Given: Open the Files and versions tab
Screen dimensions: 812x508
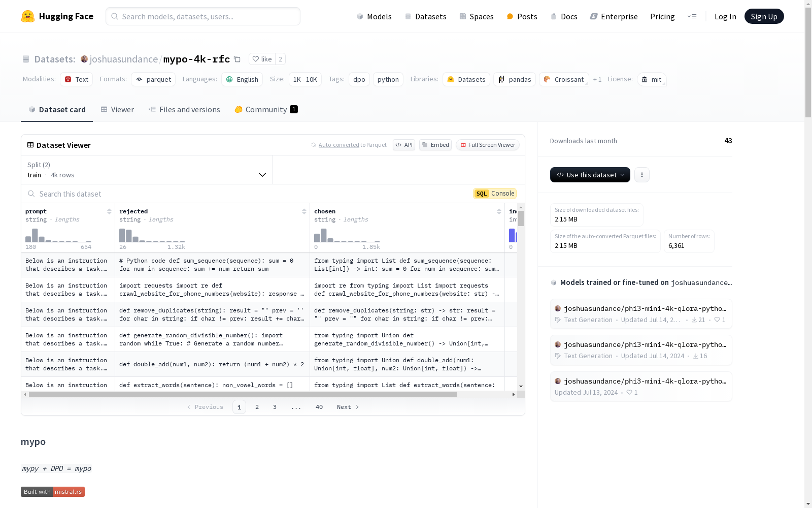Looking at the screenshot, I should pos(184,110).
